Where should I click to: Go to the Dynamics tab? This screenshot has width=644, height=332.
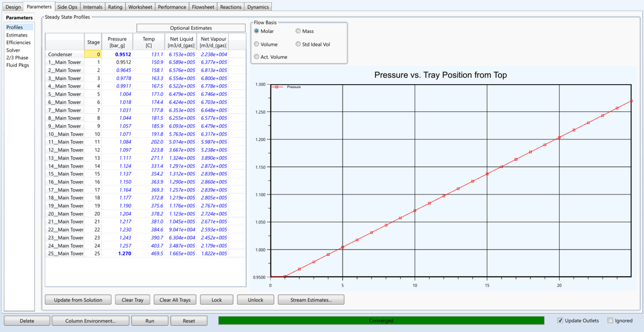tap(258, 7)
